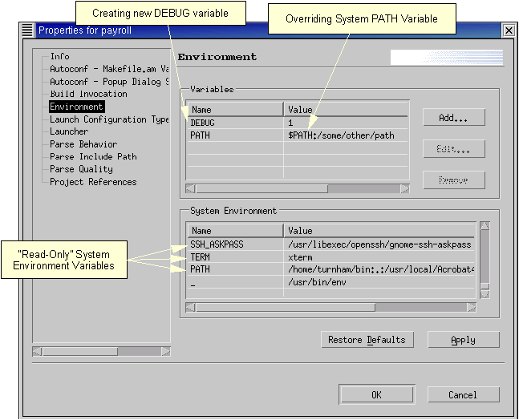The width and height of the screenshot is (519, 420).
Task: Select the Parse Quality tree item
Action: tap(81, 169)
